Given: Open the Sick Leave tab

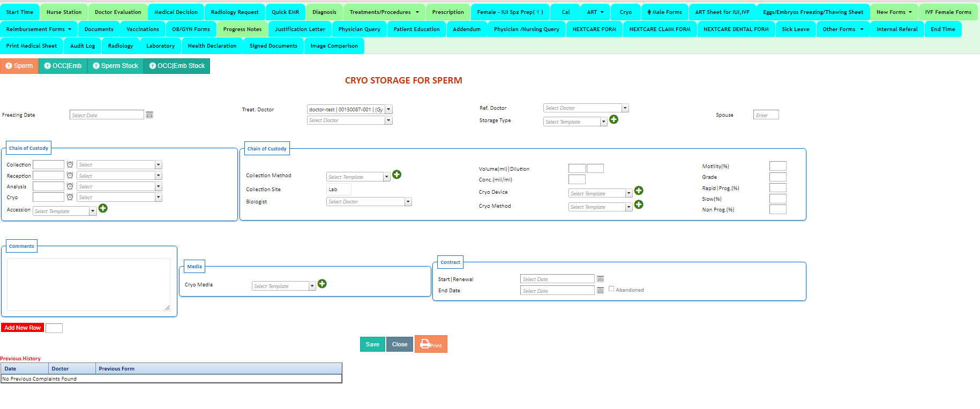Looking at the screenshot, I should point(796,29).
